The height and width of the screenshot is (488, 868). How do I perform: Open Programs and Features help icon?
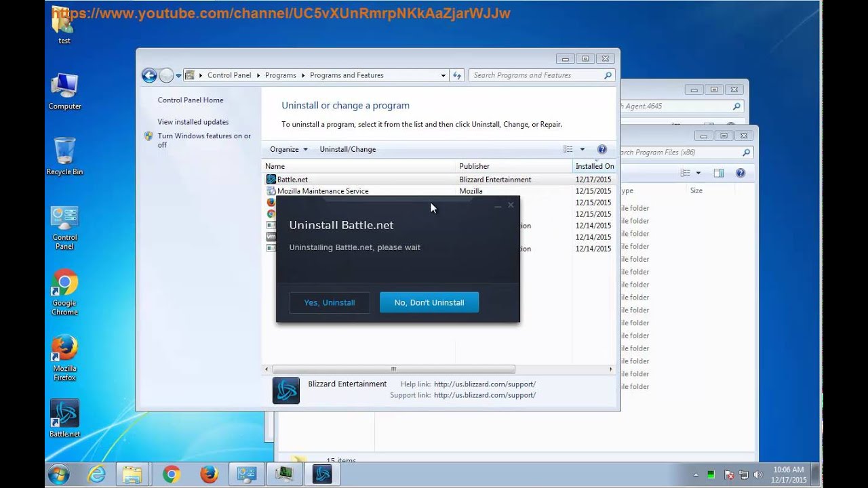point(601,149)
